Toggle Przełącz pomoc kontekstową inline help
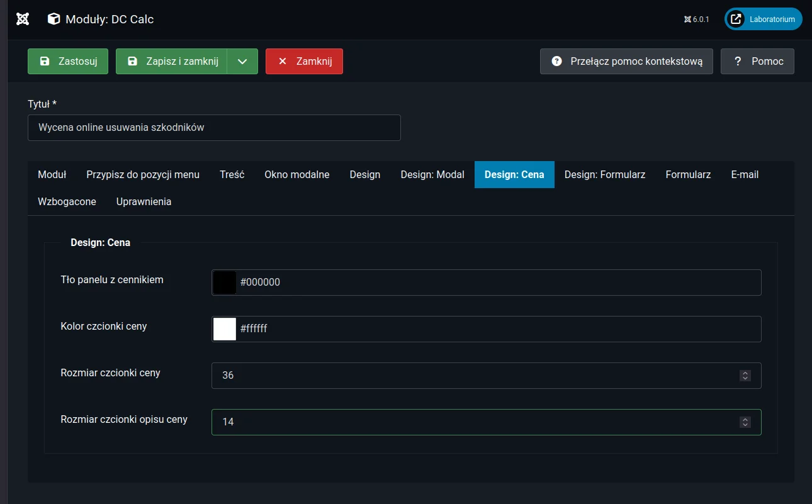The image size is (812, 504). pos(626,62)
